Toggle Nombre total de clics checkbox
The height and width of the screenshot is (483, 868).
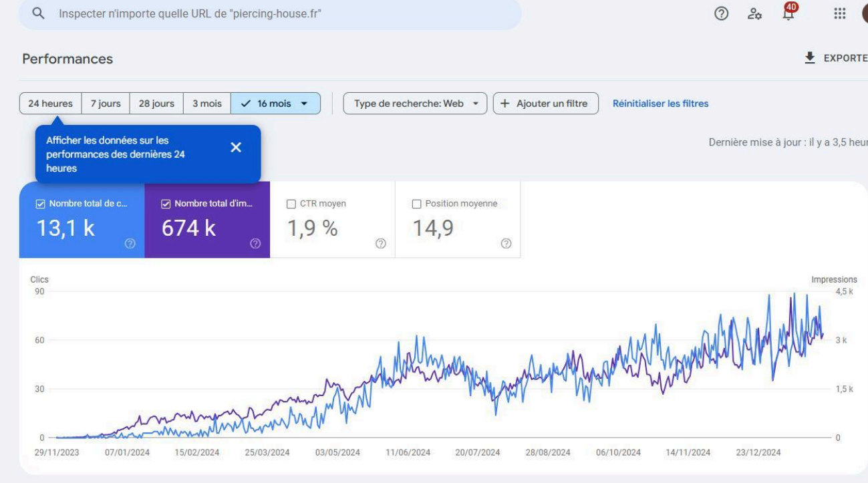41,204
